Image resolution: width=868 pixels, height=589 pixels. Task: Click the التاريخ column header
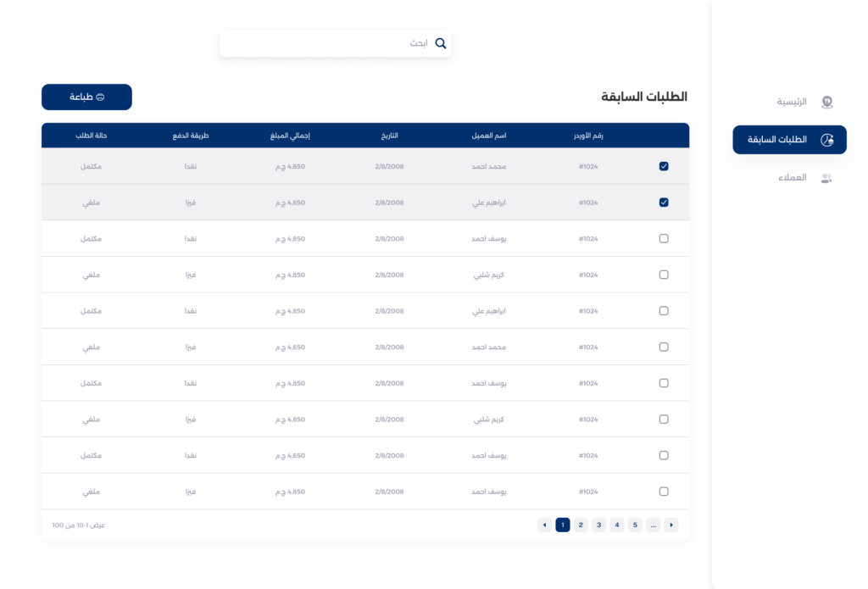pos(389,136)
